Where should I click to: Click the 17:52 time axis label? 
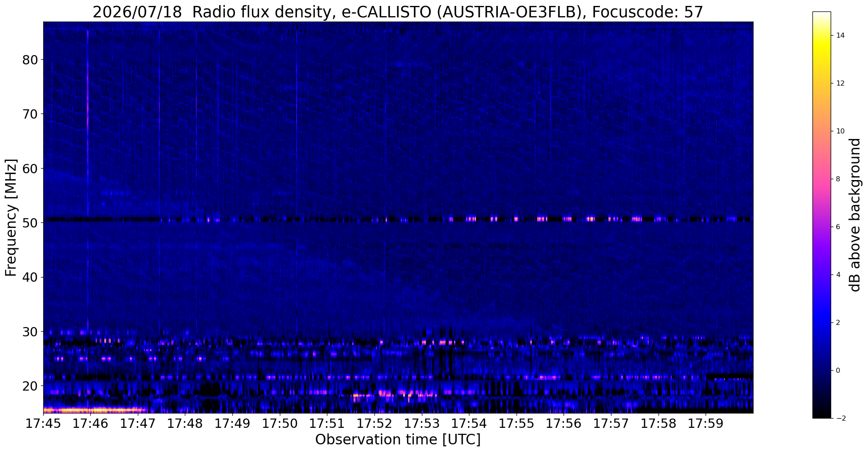pyautogui.click(x=374, y=424)
